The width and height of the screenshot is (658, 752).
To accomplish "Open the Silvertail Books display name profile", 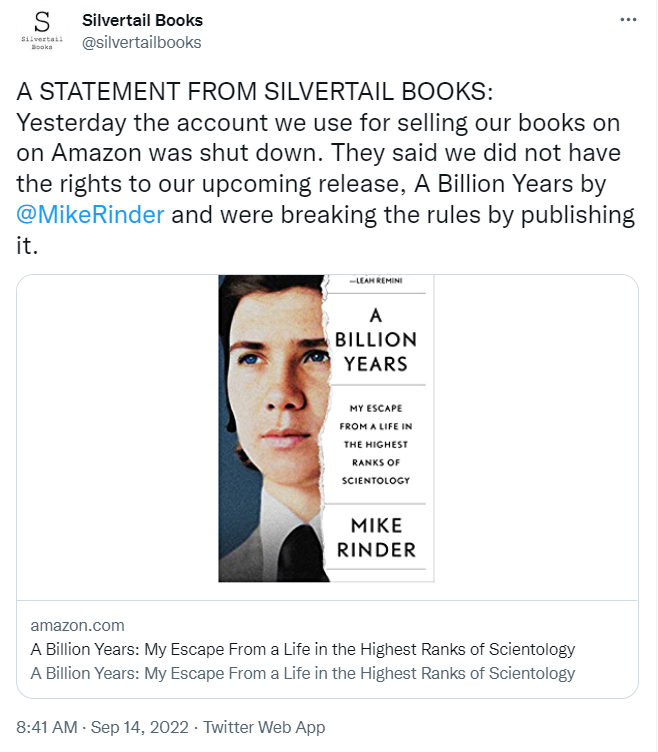I will pos(142,20).
